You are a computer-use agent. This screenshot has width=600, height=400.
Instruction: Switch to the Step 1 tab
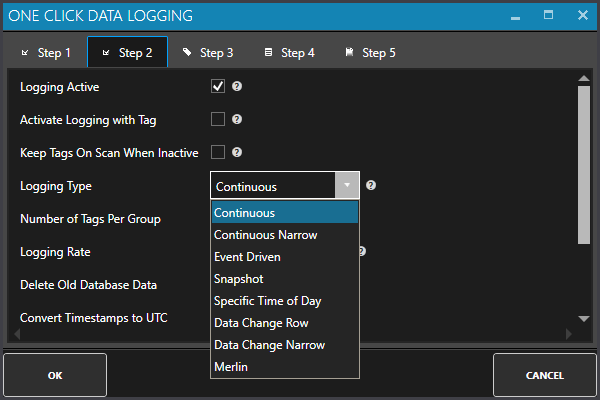coord(46,53)
